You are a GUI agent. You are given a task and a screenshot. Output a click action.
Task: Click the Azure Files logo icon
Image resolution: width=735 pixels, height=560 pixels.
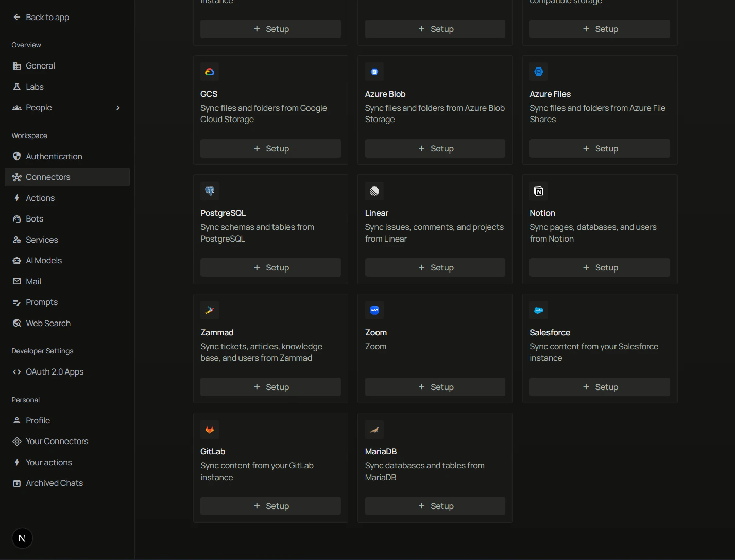(x=539, y=72)
